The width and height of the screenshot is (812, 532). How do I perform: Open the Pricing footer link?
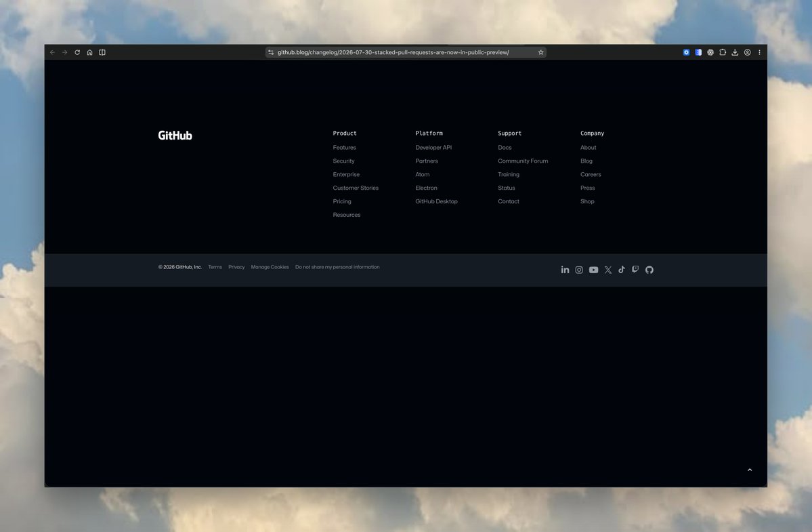342,201
